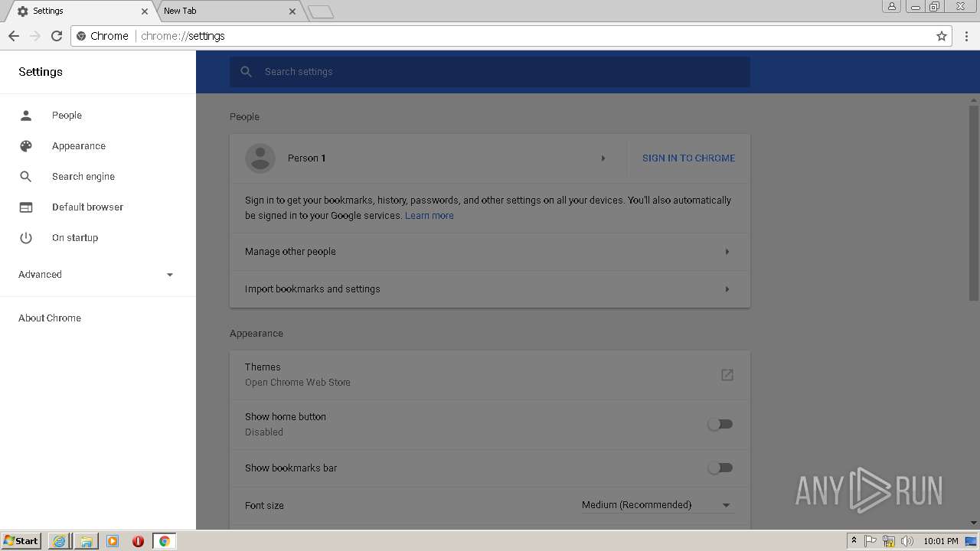Image resolution: width=980 pixels, height=551 pixels.
Task: Click the Action Center flag tray icon
Action: pyautogui.click(x=871, y=541)
